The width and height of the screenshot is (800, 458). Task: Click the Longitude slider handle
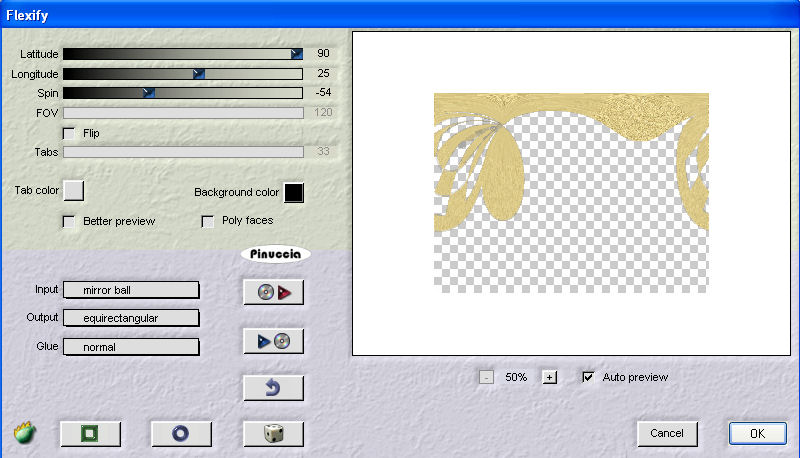(x=199, y=74)
